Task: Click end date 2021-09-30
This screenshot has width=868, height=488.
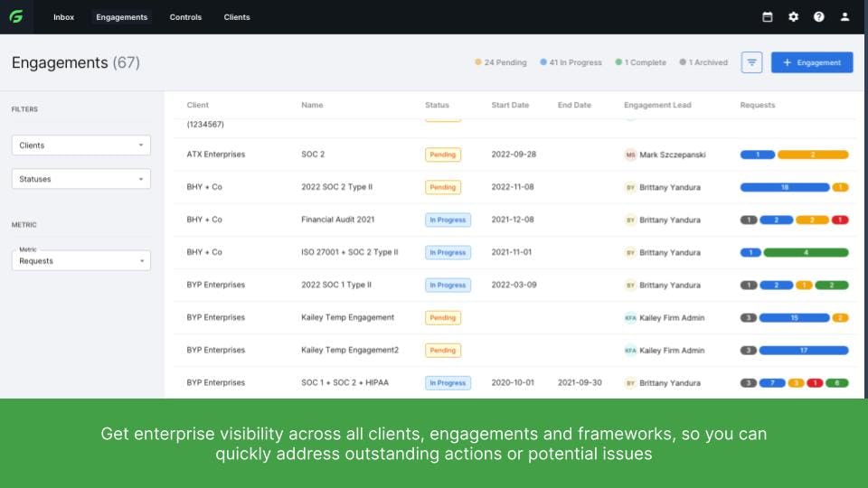Action: [580, 383]
